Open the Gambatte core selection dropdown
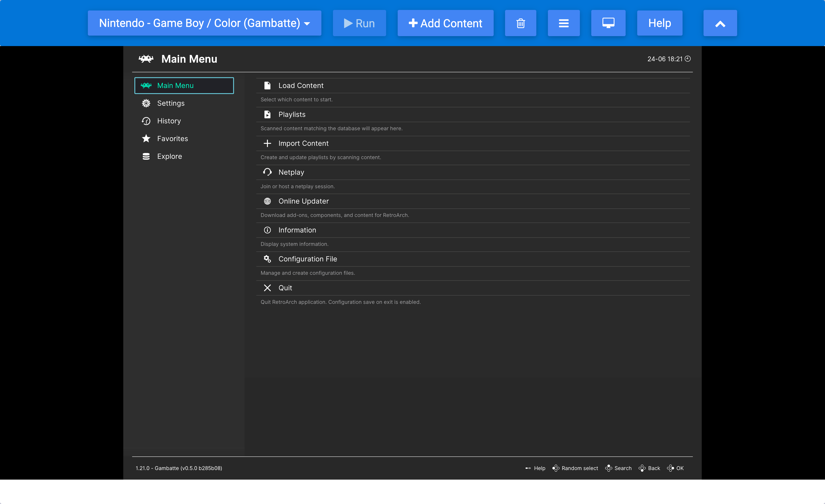 [x=204, y=23]
